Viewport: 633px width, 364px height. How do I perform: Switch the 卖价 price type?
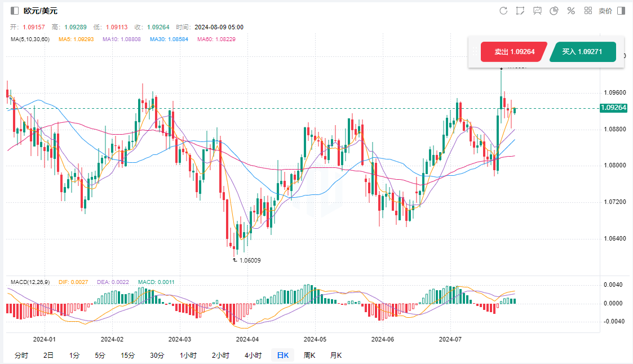coord(605,11)
